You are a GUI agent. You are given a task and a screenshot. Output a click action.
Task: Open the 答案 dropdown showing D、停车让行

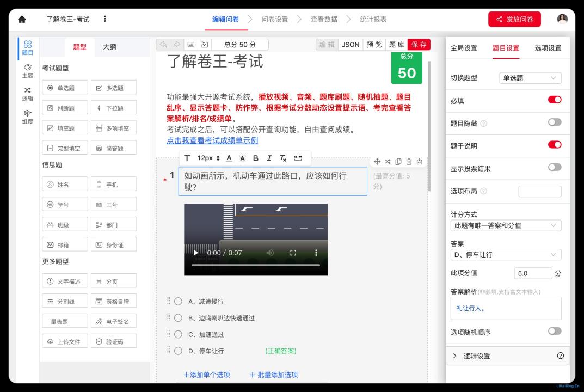506,254
